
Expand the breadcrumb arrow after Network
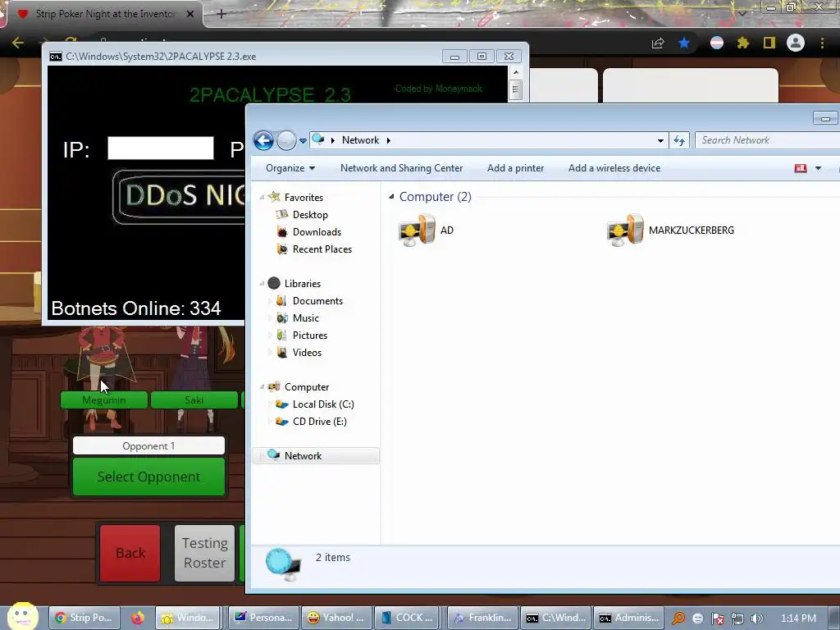(x=389, y=140)
